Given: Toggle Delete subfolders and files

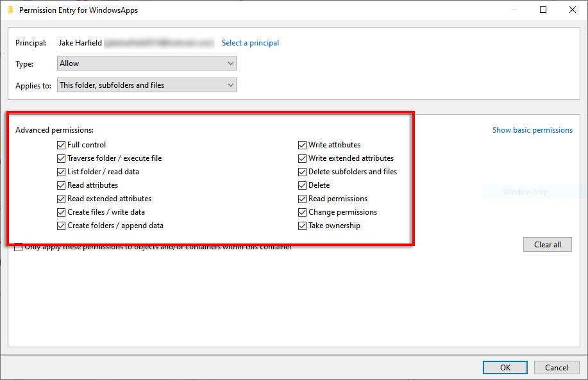Looking at the screenshot, I should pos(303,172).
